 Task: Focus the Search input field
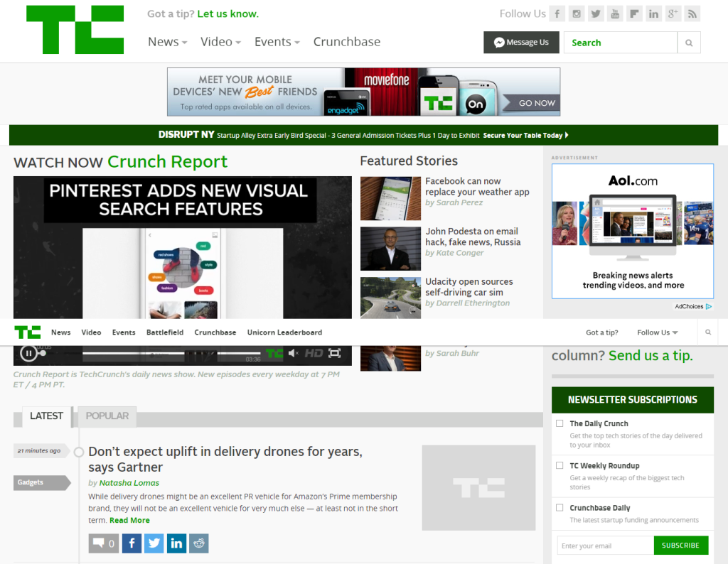(x=621, y=43)
